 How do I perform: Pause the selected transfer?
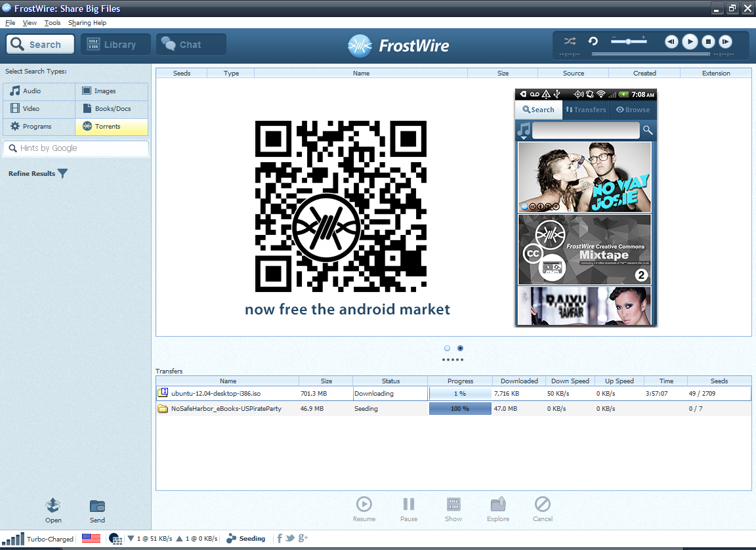(x=409, y=509)
